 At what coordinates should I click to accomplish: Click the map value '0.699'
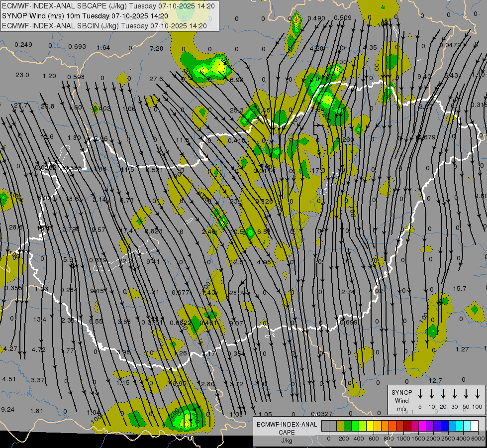coord(349,323)
